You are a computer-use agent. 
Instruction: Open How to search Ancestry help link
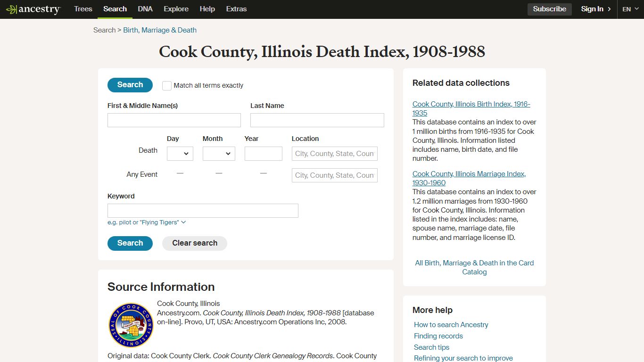click(451, 325)
